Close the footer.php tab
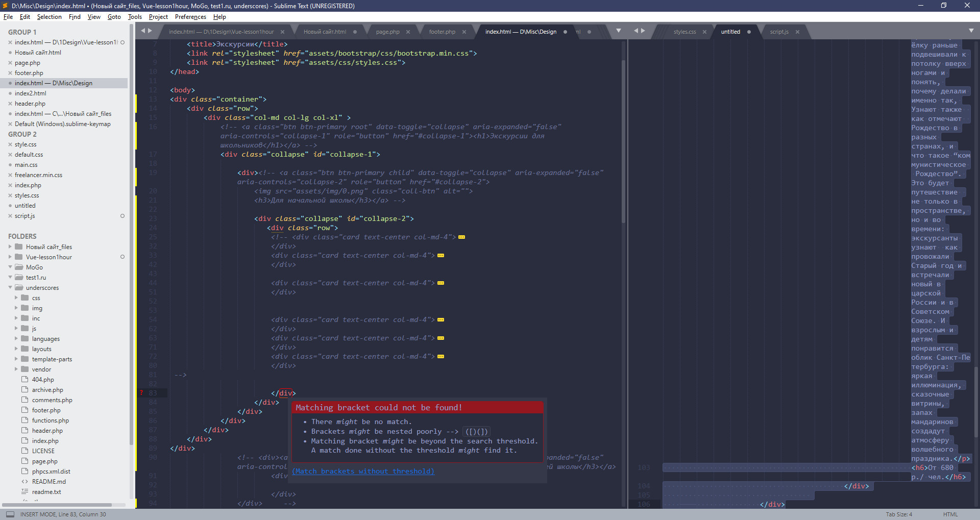 (464, 32)
